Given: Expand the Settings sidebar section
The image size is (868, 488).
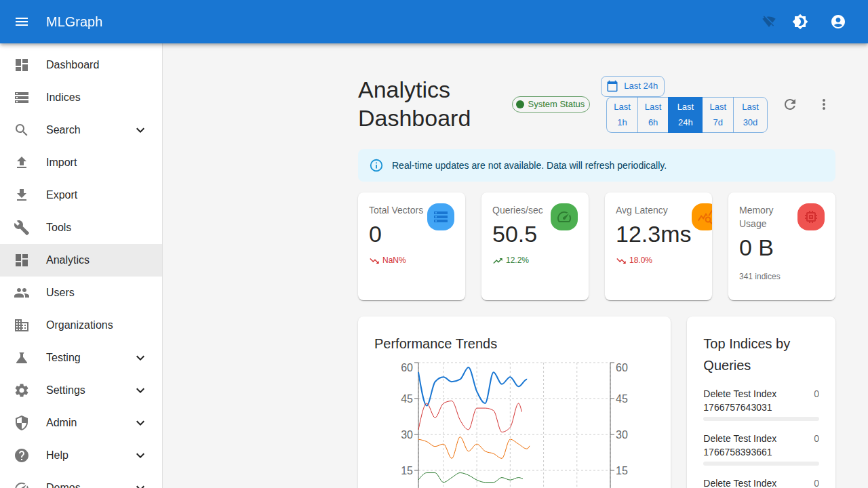Looking at the screenshot, I should pos(81,390).
